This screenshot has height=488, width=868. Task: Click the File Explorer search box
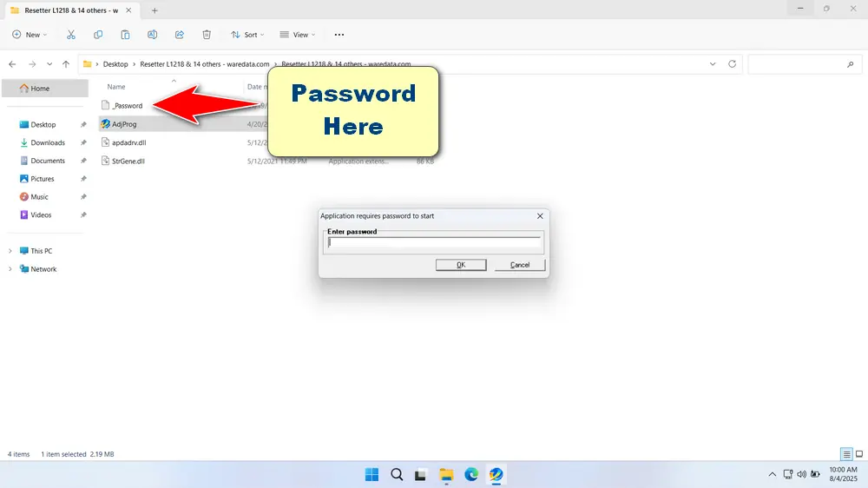point(803,64)
